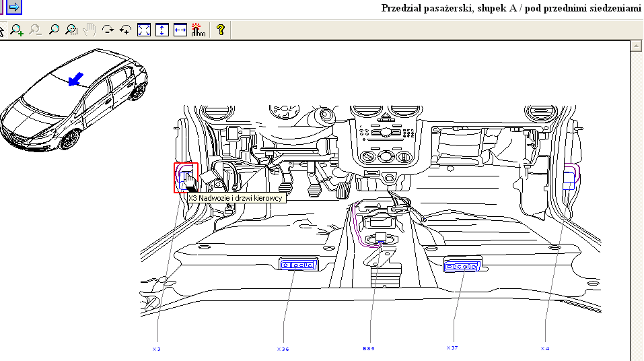Activate the pan hand tool

click(x=90, y=30)
